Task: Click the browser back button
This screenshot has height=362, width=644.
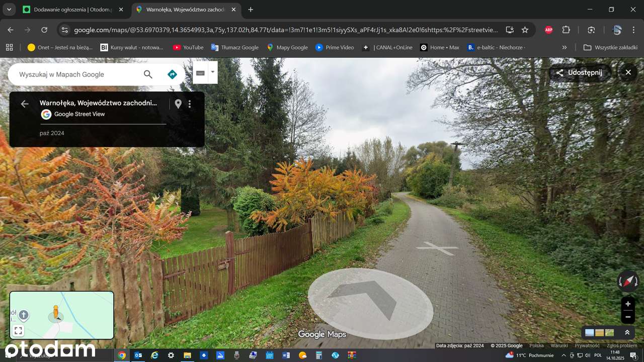Action: (x=11, y=30)
